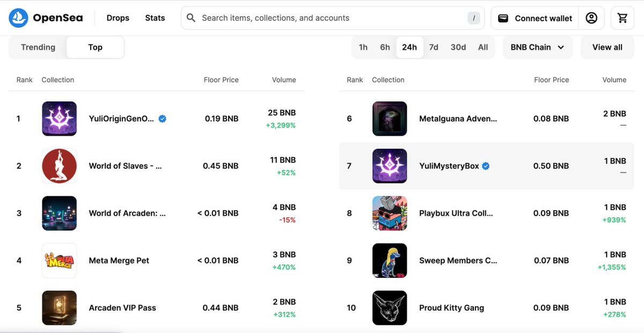Click Connect wallet button
The width and height of the screenshot is (644, 333).
(535, 18)
